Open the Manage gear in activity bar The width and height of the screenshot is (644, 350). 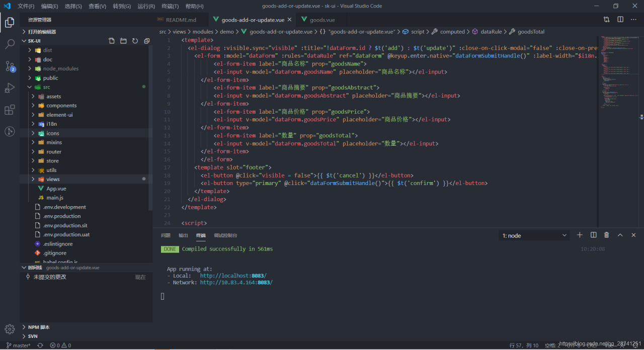(x=10, y=329)
